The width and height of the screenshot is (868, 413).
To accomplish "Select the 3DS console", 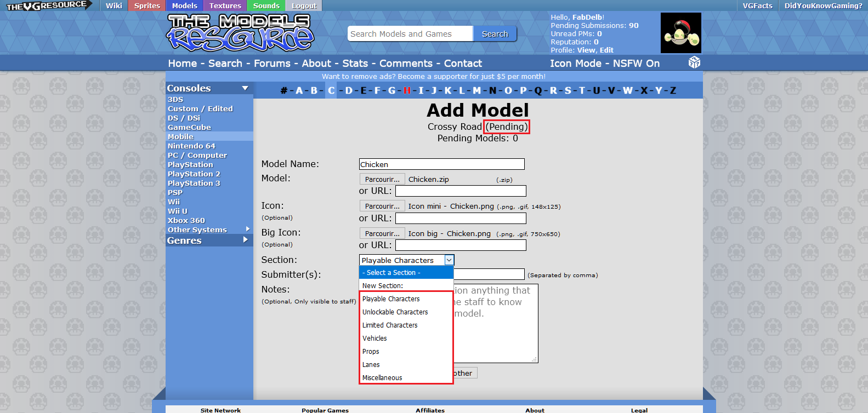I will pos(175,100).
